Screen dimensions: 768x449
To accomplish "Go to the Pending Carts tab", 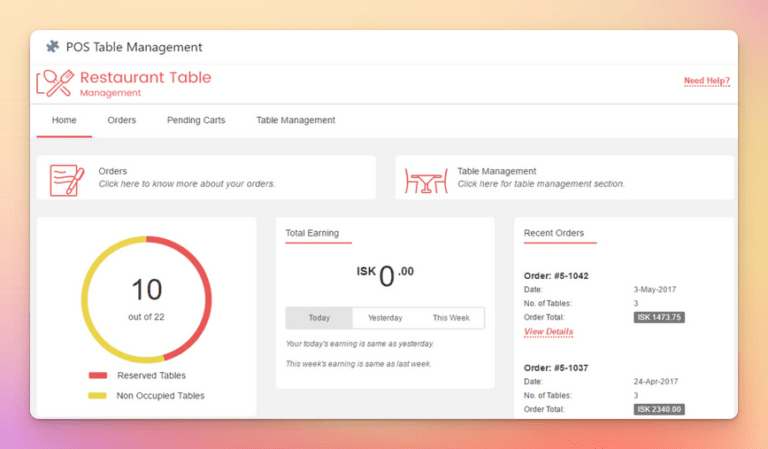I will pos(195,120).
